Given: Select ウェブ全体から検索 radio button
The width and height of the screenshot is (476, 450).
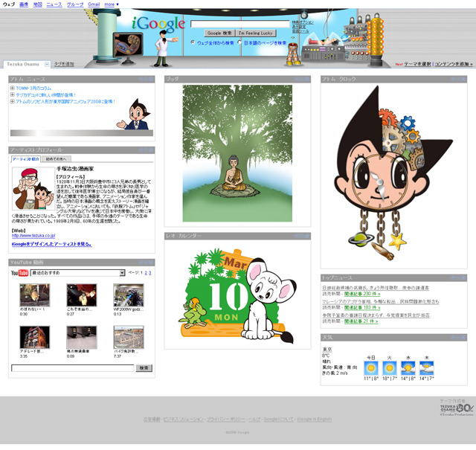Looking at the screenshot, I should pyautogui.click(x=193, y=42).
